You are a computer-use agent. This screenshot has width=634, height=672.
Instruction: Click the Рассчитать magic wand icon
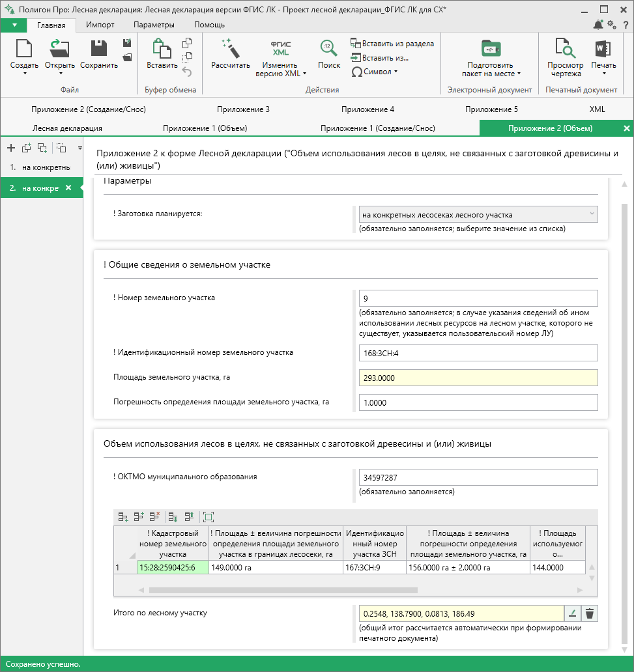pos(231,48)
